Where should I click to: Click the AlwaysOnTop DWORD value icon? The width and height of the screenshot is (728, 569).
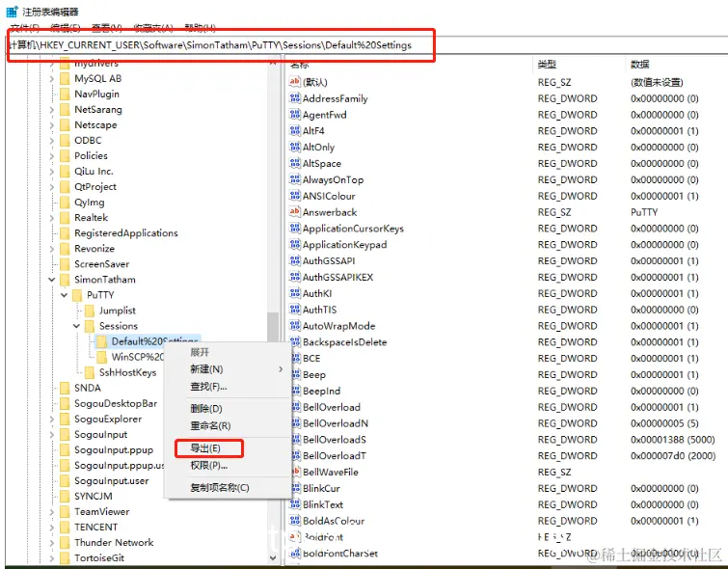295,179
